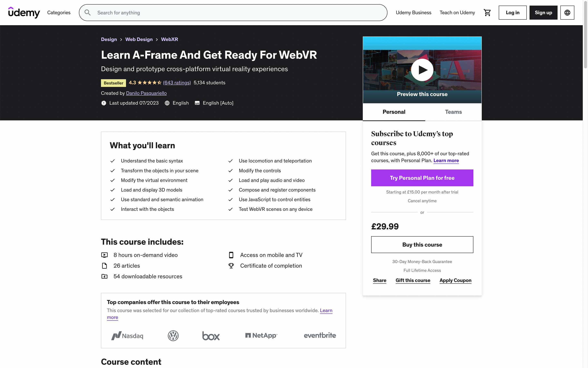The height and width of the screenshot is (368, 588).
Task: Open the shopping cart icon
Action: [487, 13]
